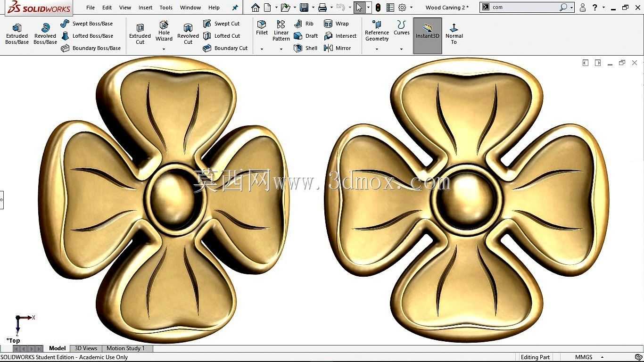Screen dimensions: 644x362
Task: Print the document
Action: tap(322, 8)
